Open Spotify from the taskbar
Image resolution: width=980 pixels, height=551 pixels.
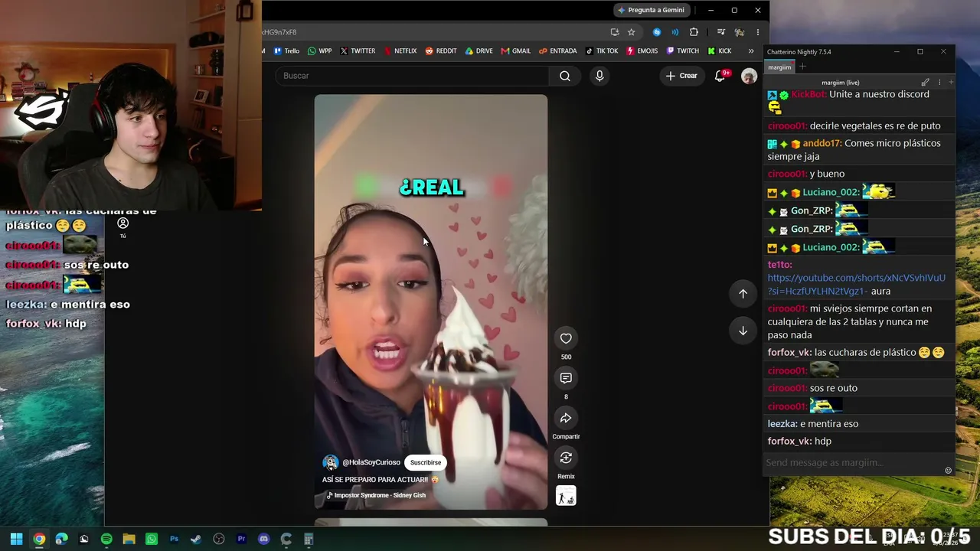tap(106, 539)
